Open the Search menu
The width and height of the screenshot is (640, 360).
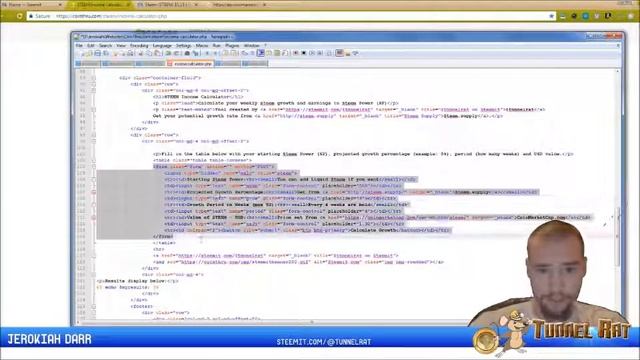pyautogui.click(x=105, y=46)
